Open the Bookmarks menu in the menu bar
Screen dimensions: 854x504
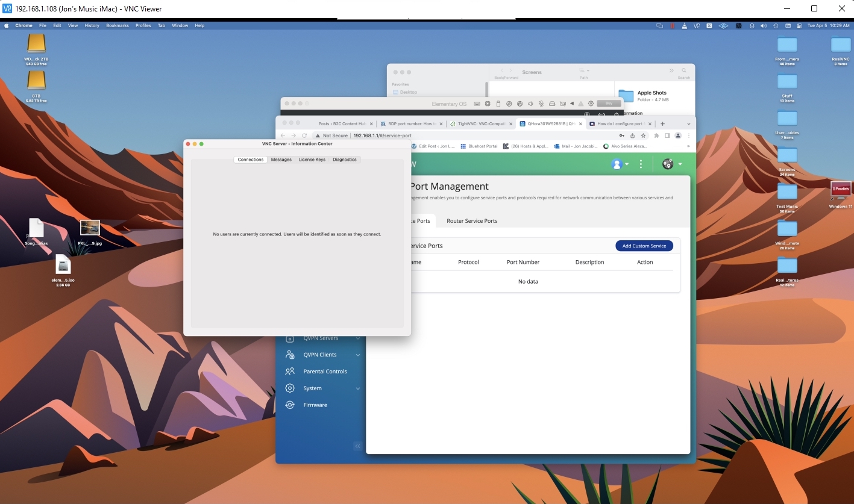pyautogui.click(x=117, y=26)
